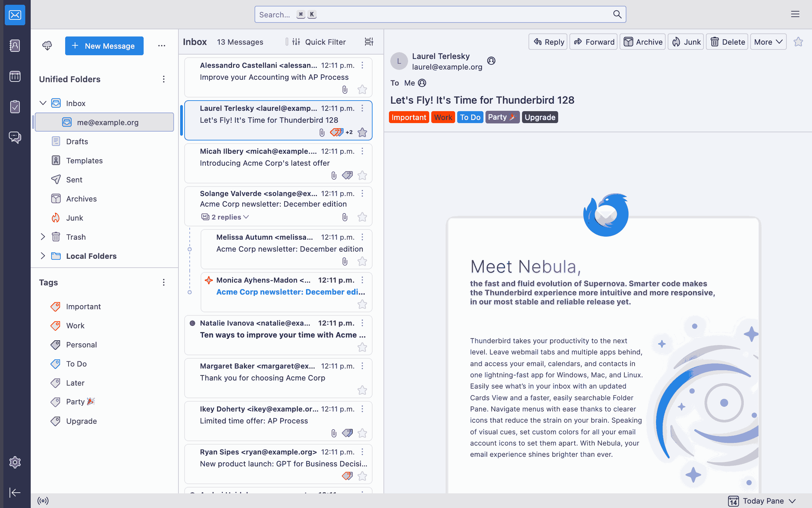Image resolution: width=812 pixels, height=508 pixels.
Task: Star the Margaret Baker message
Action: (x=362, y=390)
